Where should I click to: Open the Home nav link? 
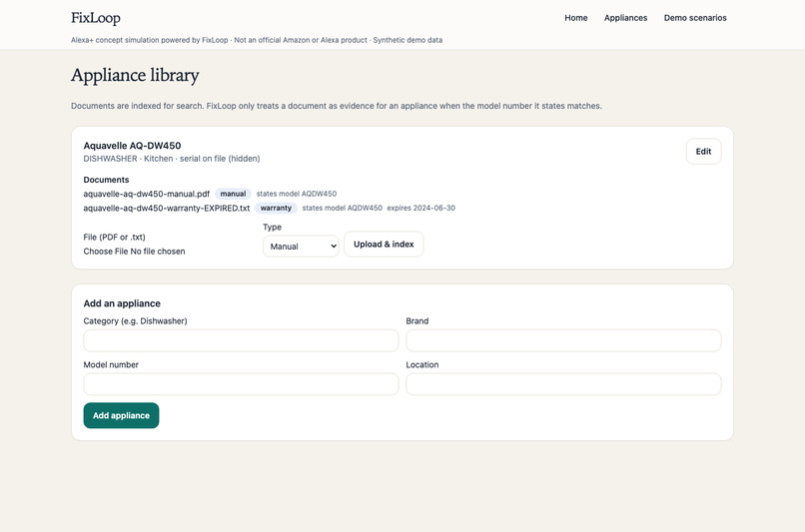(x=575, y=18)
